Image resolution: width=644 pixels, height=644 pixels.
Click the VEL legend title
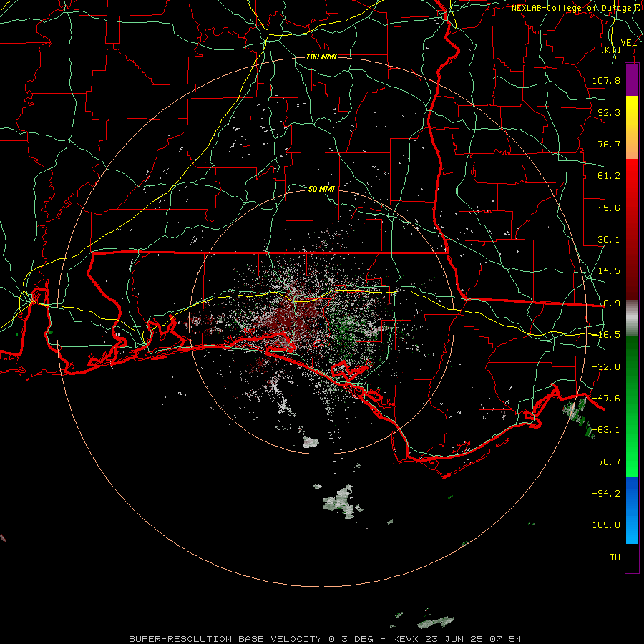(628, 43)
